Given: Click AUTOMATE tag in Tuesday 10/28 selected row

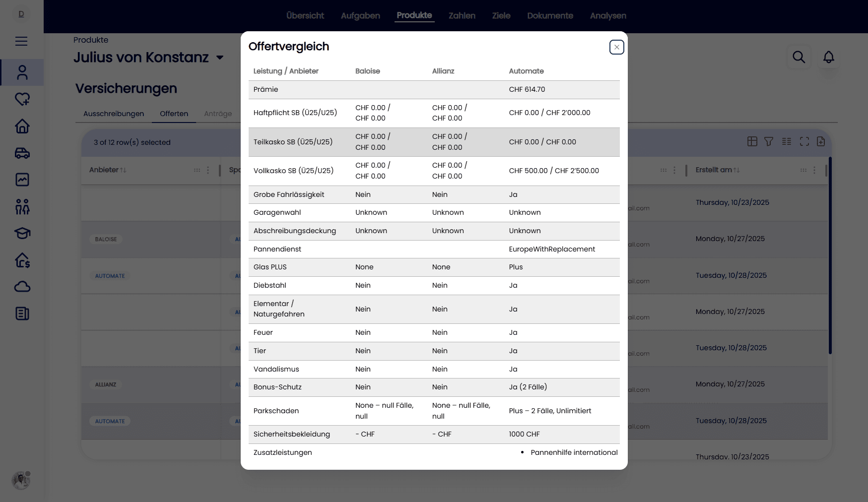Looking at the screenshot, I should pyautogui.click(x=110, y=421).
